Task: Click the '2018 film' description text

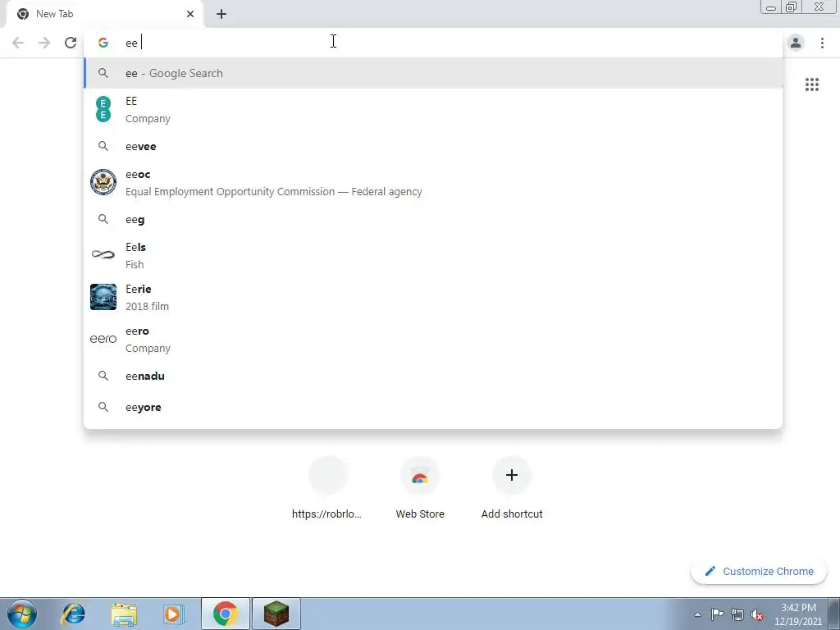Action: point(147,306)
